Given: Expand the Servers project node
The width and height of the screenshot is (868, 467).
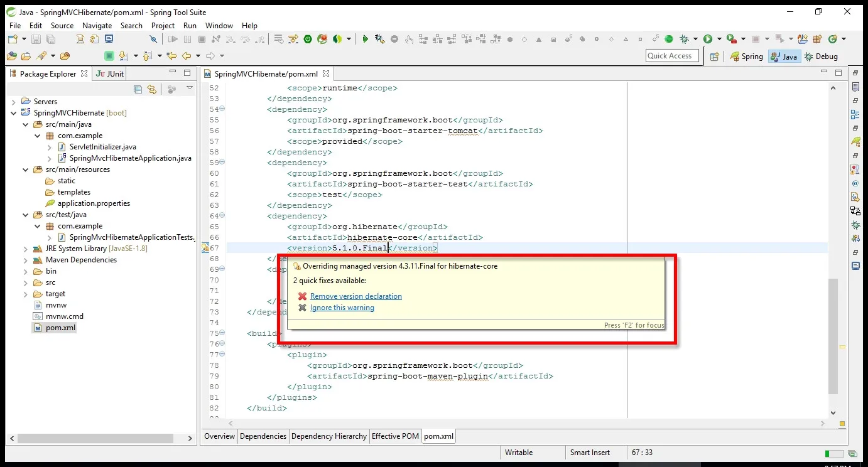Looking at the screenshot, I should (x=13, y=102).
